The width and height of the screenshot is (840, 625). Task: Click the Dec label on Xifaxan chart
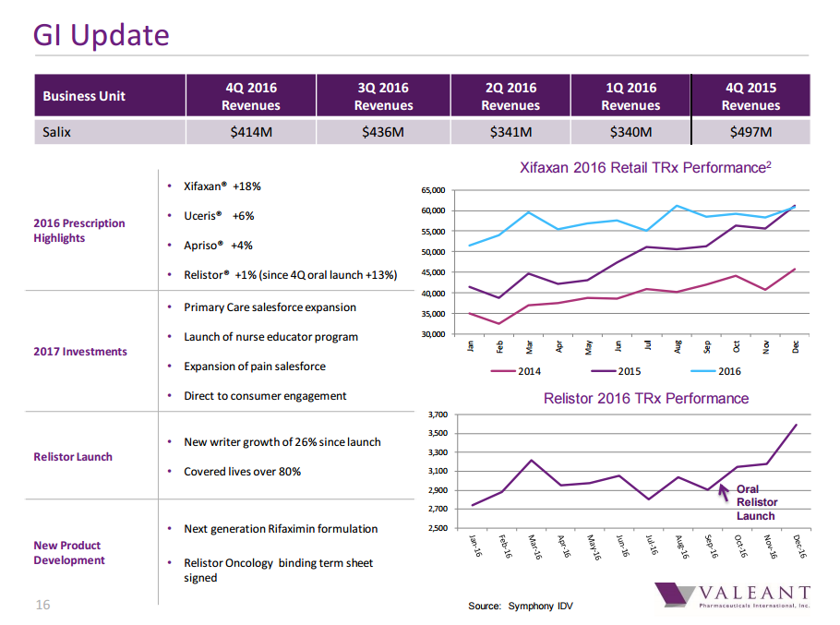796,346
